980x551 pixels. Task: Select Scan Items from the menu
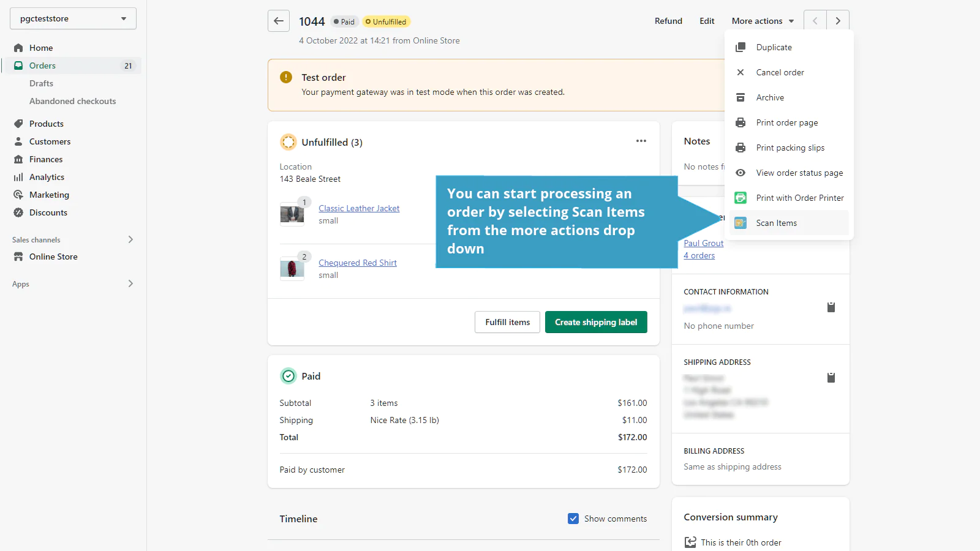776,223
